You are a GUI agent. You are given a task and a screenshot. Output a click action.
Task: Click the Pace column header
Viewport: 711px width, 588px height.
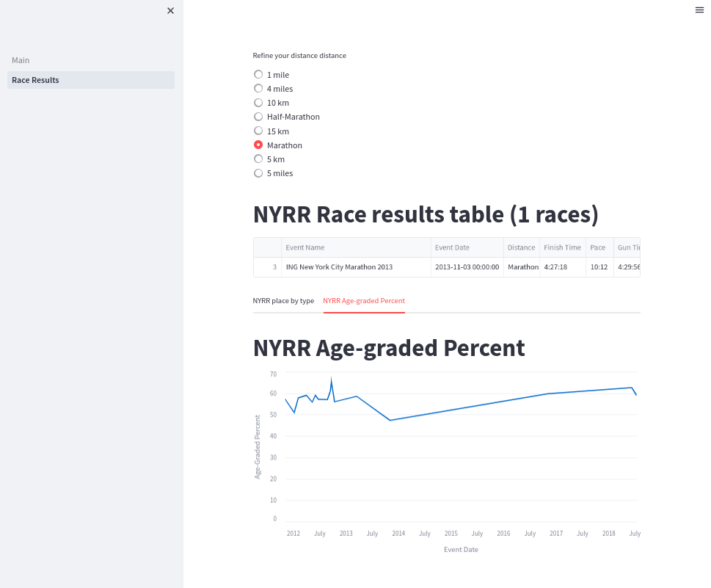[597, 247]
